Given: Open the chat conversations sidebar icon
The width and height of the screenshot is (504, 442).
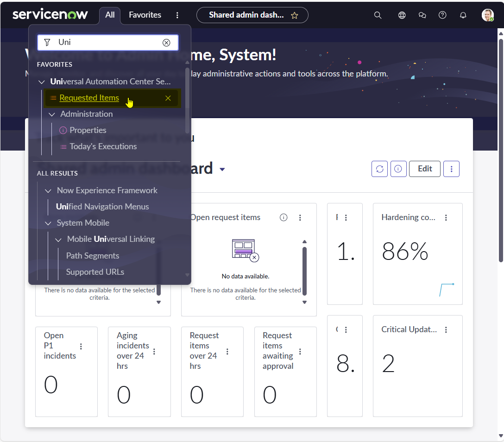Looking at the screenshot, I should pos(422,15).
